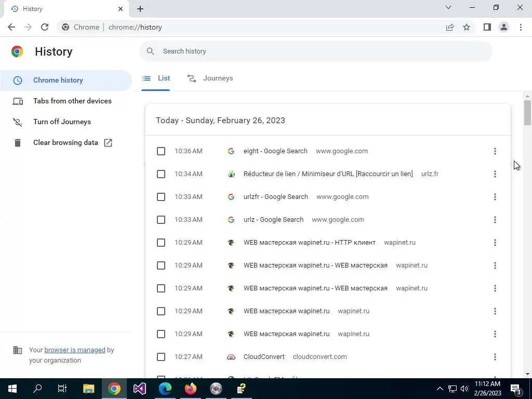Click the cloudconvert.com domain text

click(x=320, y=357)
